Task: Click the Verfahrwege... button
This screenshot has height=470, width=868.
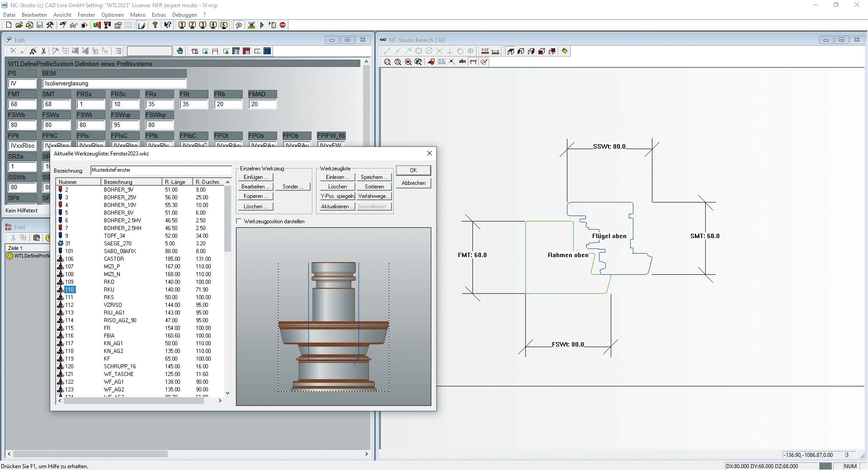Action: [374, 196]
